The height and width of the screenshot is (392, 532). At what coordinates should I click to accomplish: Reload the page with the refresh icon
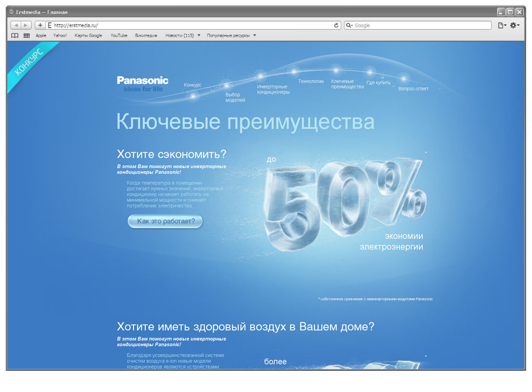[336, 25]
